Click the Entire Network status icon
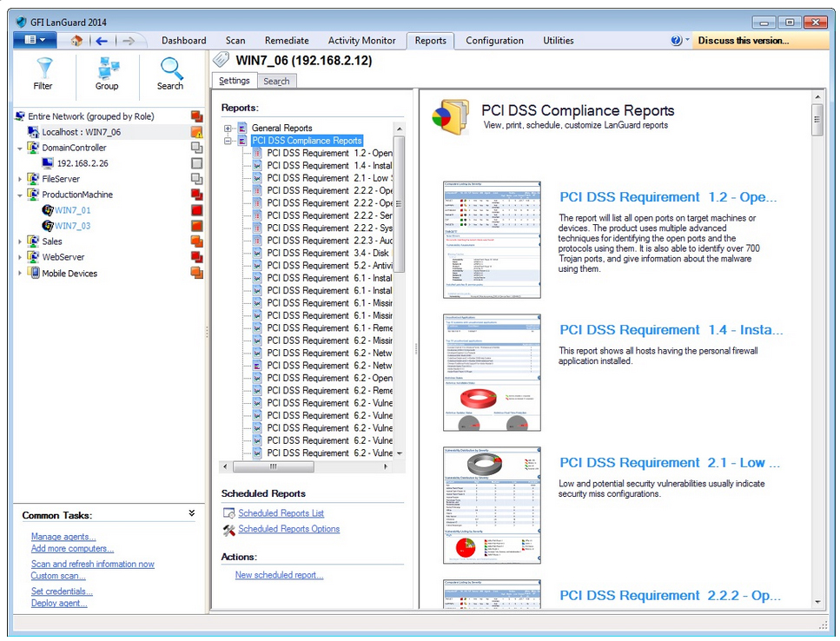Screen dimensions: 840x641 click(196, 116)
